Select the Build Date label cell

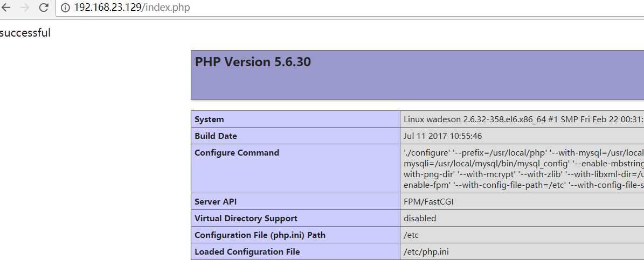click(x=216, y=136)
